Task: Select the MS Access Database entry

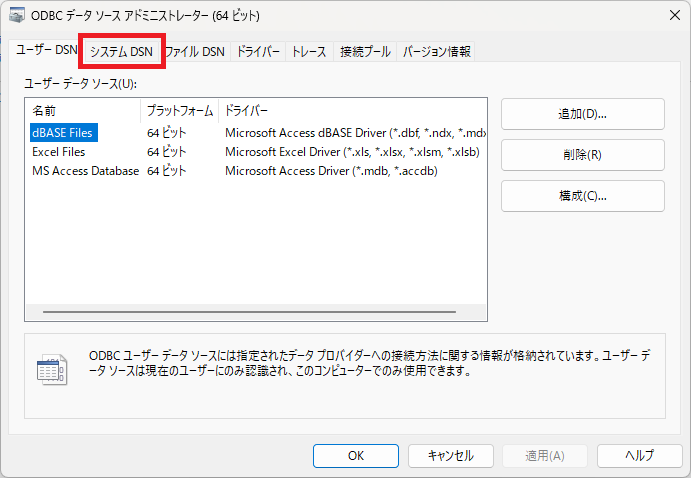Action: (85, 171)
